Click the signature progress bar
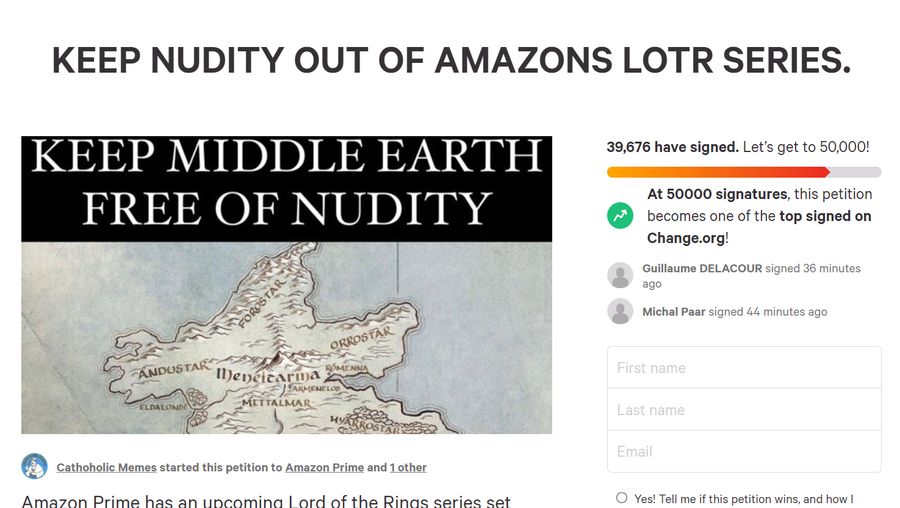 pyautogui.click(x=744, y=172)
